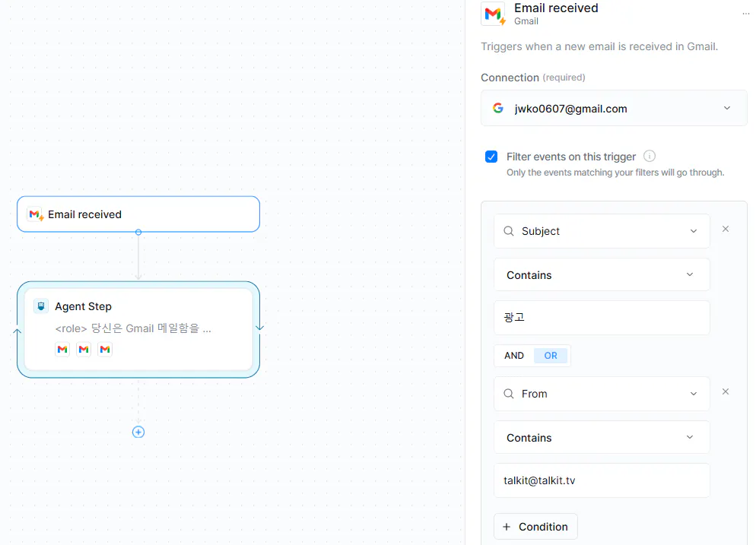Screen dimensions: 756x545
Task: Click the info icon beside Filter events label
Action: 650,156
